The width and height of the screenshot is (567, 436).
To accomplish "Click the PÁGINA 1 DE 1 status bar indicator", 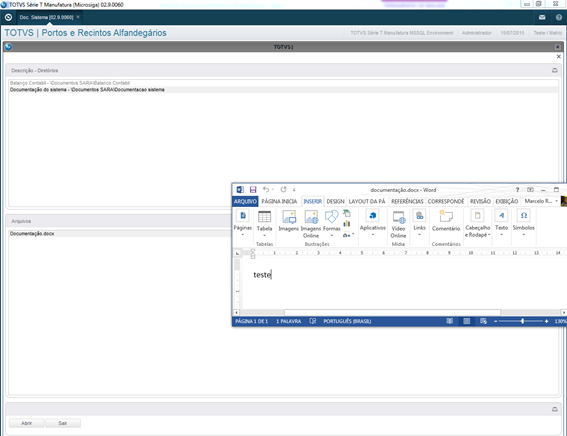I will tap(252, 321).
